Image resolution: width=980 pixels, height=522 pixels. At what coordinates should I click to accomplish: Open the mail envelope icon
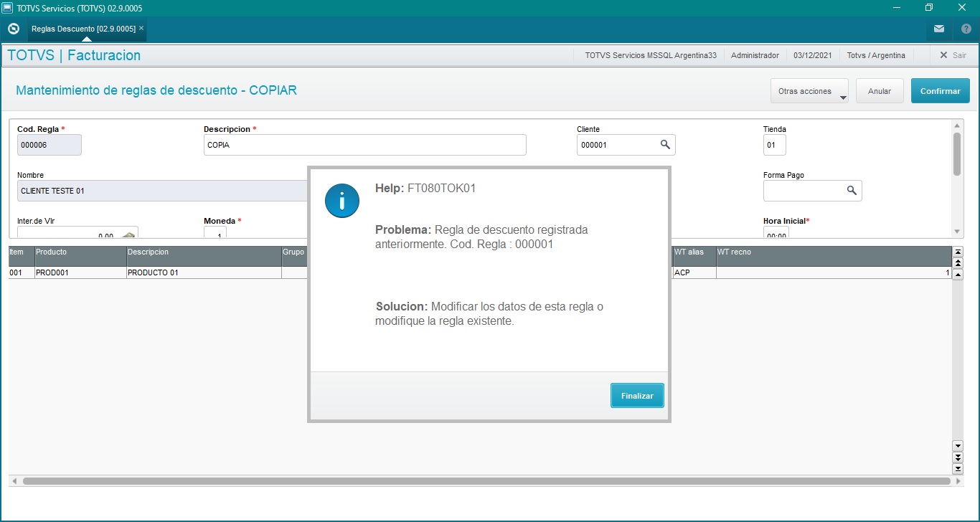(939, 29)
